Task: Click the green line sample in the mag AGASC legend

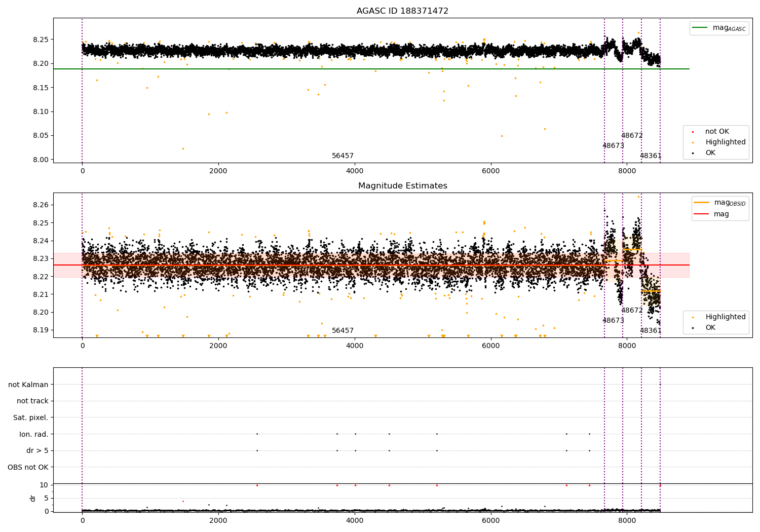Action: pos(700,28)
